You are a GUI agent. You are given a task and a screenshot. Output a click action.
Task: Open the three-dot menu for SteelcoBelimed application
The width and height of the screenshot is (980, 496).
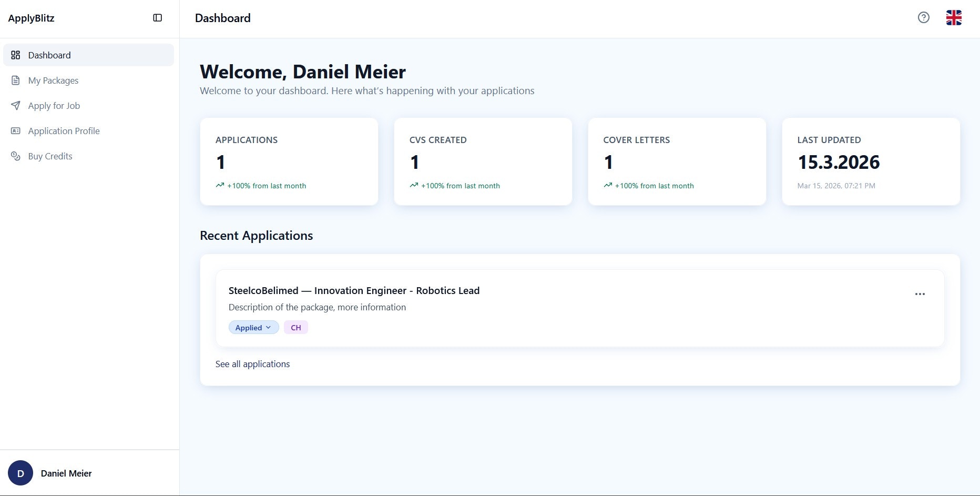[x=920, y=294]
